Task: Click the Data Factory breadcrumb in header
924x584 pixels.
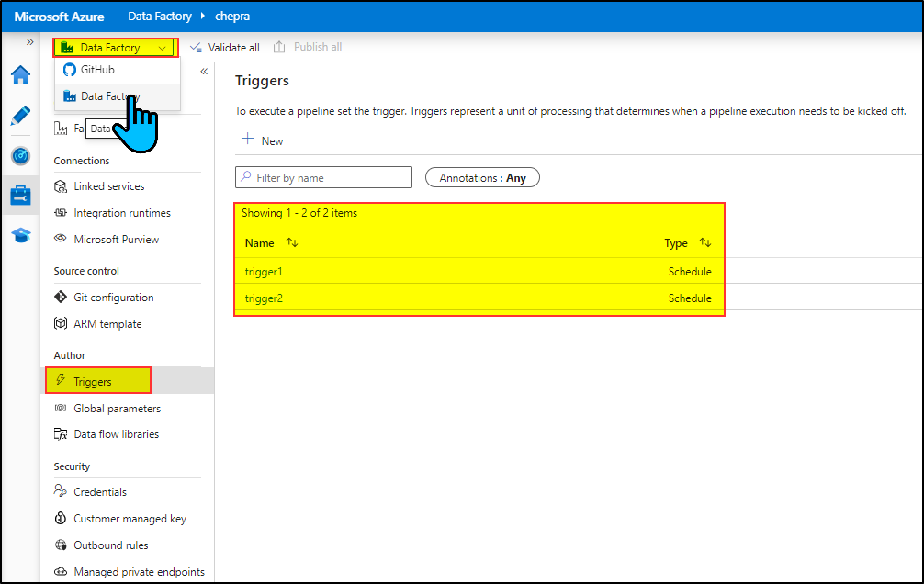Action: 160,16
